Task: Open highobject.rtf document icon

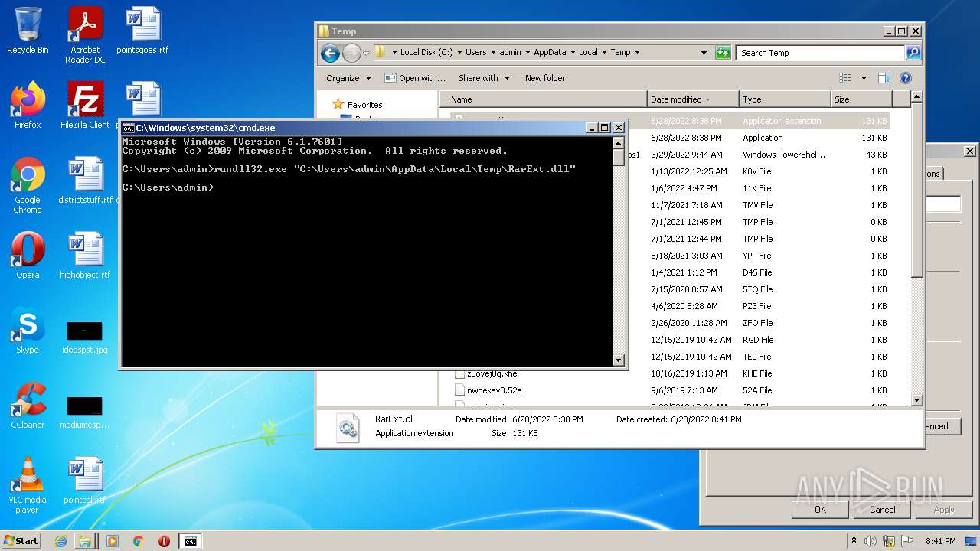Action: pos(85,256)
